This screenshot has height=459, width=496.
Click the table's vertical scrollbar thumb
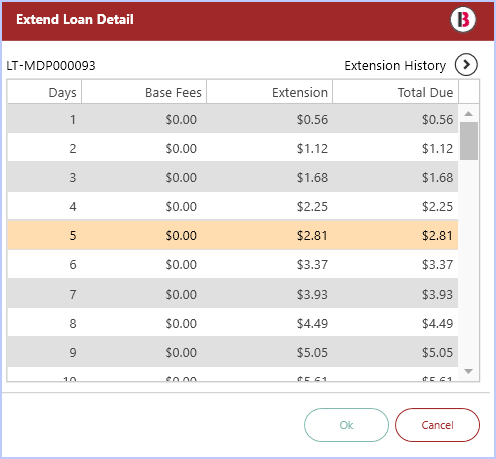click(469, 141)
